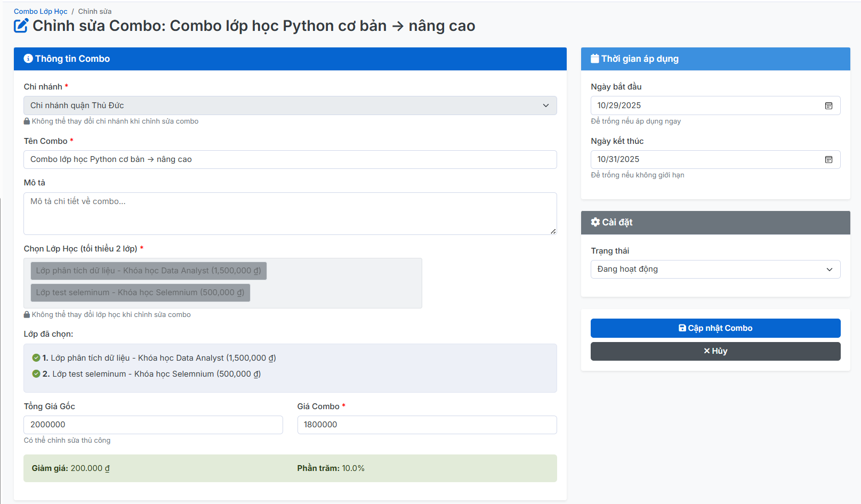This screenshot has height=504, width=861.
Task: Expand the Chi nhánh quận Thủ Đức dropdown
Action: [290, 105]
